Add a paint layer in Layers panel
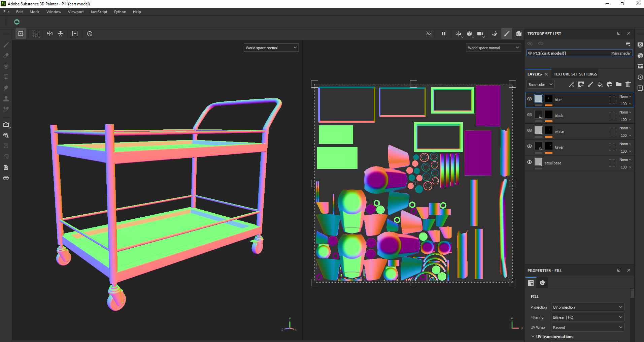644x342 pixels. tap(590, 84)
